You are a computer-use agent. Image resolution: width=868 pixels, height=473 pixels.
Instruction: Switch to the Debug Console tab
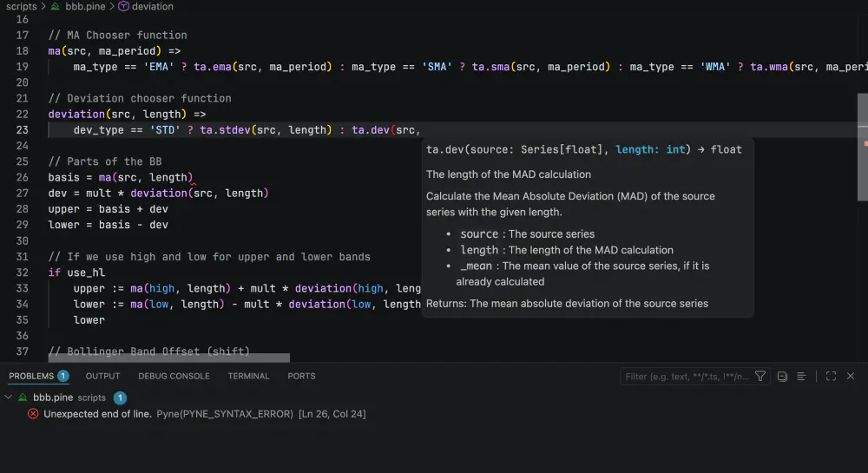174,376
